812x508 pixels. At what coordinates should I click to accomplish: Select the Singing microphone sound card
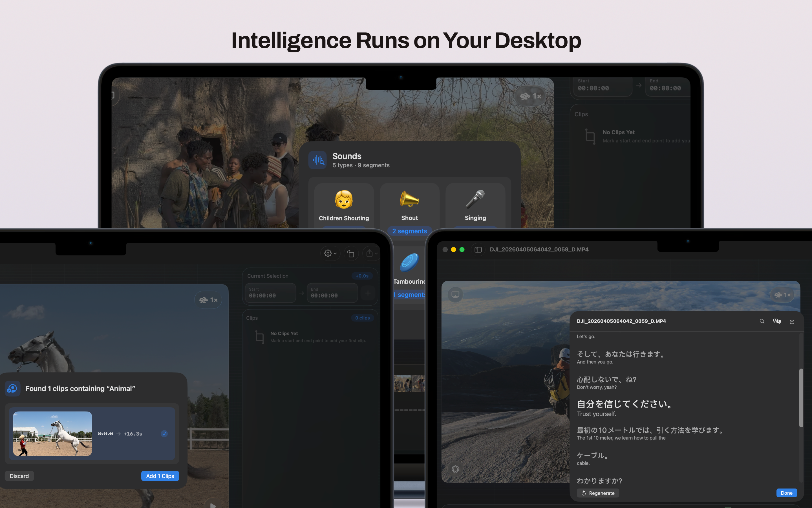475,205
